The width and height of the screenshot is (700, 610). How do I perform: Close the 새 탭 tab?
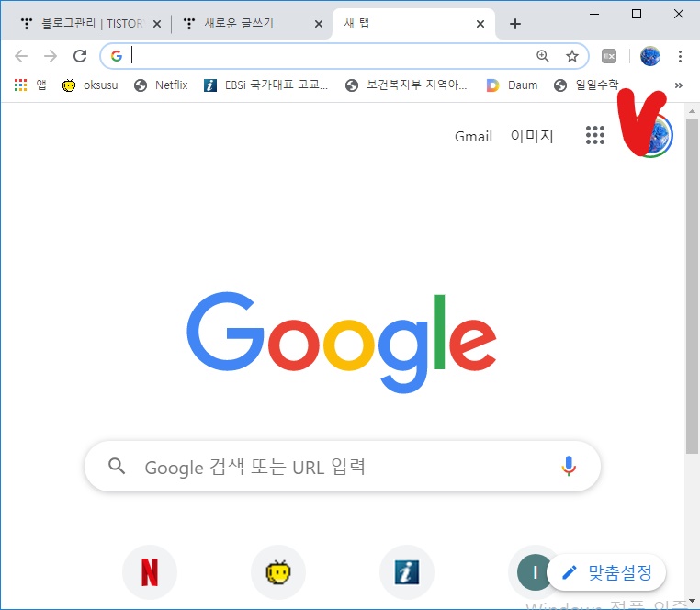tap(480, 24)
